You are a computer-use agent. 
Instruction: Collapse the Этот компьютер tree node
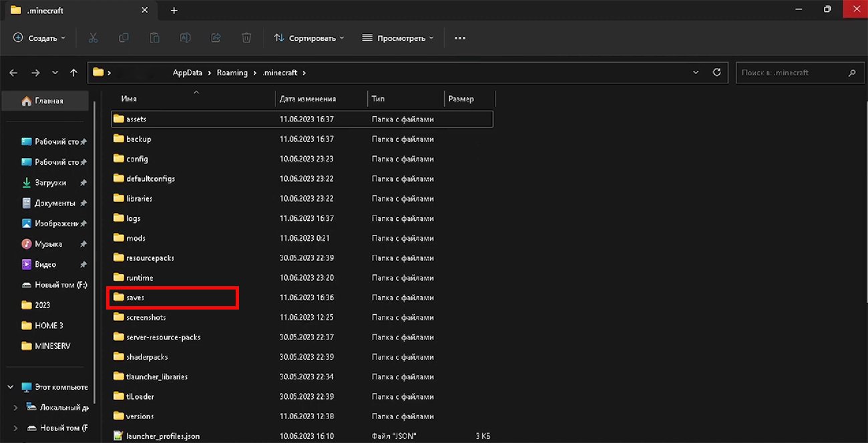[11, 387]
